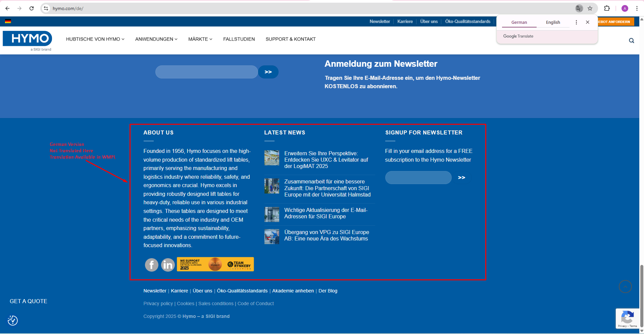Open the LogiMAT 2025 news article
This screenshot has width=644, height=334.
pyautogui.click(x=326, y=160)
